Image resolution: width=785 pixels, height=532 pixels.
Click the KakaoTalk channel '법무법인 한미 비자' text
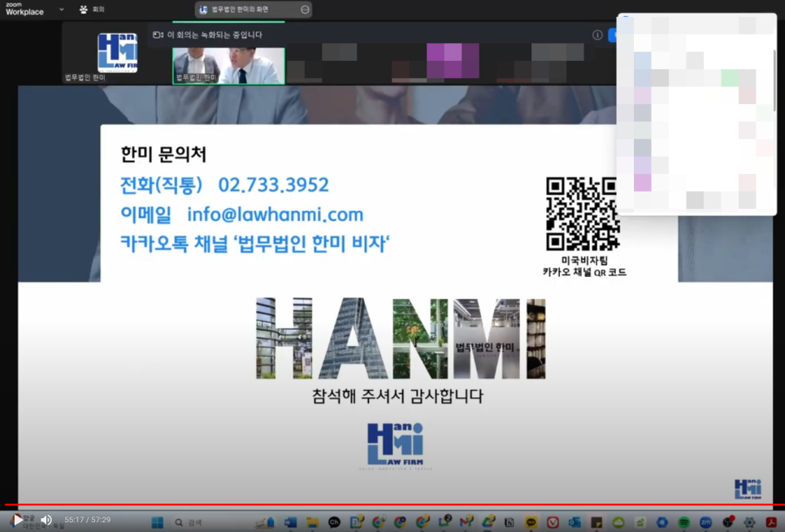[x=255, y=244]
